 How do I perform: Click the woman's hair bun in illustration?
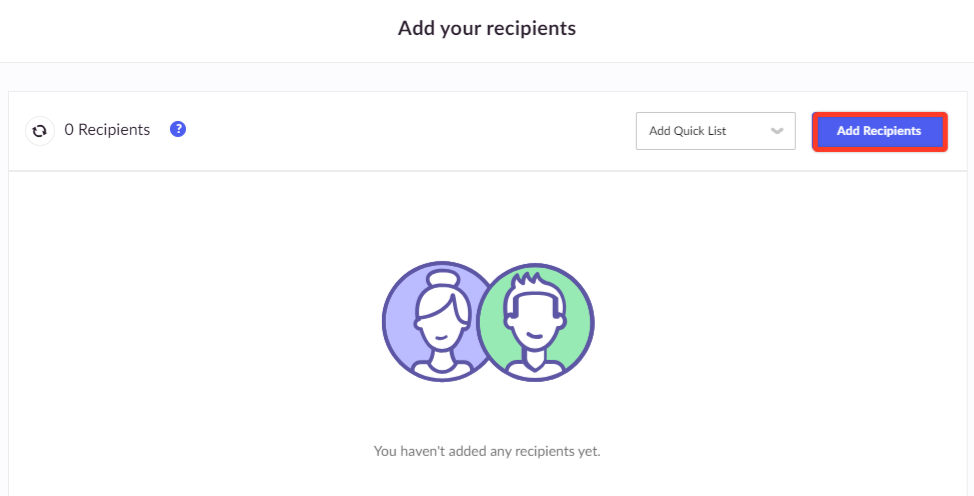pos(445,278)
